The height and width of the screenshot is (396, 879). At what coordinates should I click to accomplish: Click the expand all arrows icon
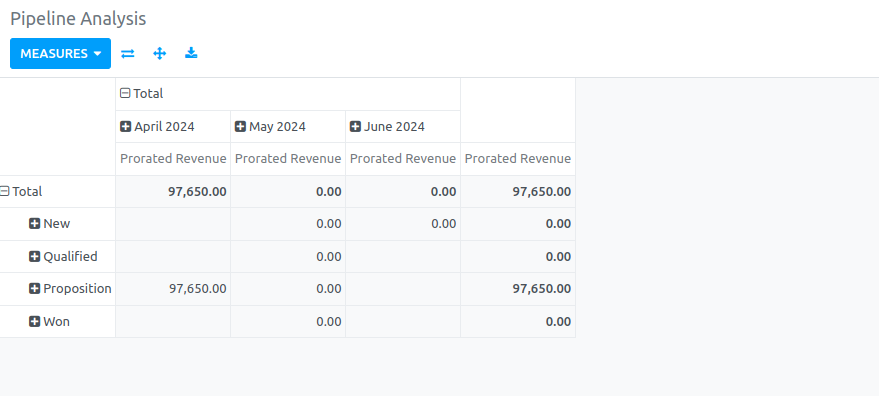(x=160, y=53)
